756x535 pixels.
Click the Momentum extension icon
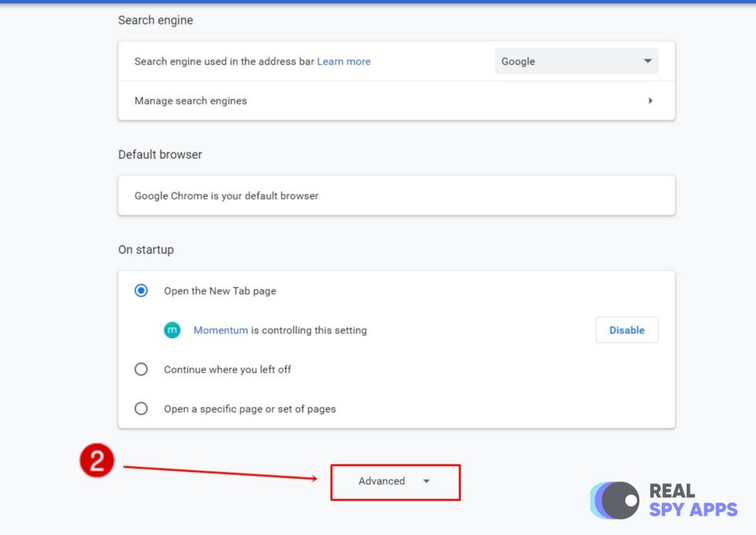coord(172,330)
